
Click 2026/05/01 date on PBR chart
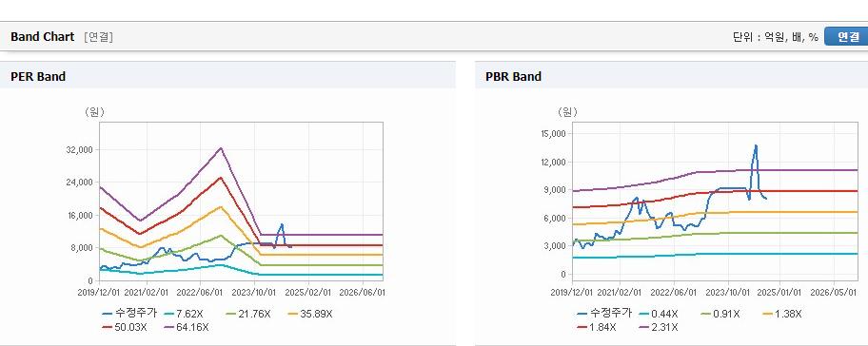coord(833,292)
